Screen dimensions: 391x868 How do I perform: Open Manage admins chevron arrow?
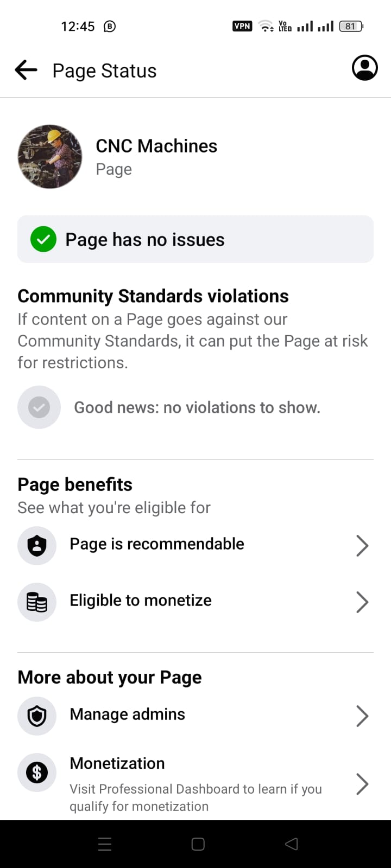tap(362, 716)
